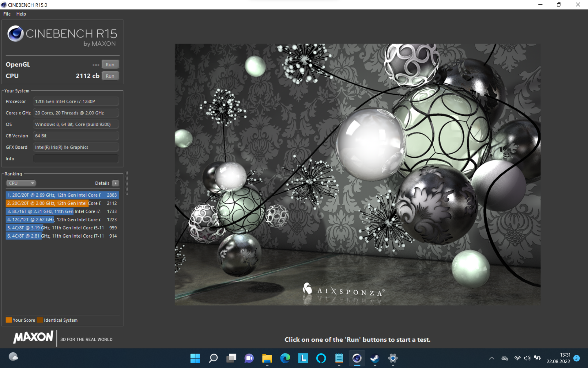Open Settings gear in taskbar
Screen dimensions: 588x368
tap(393, 358)
